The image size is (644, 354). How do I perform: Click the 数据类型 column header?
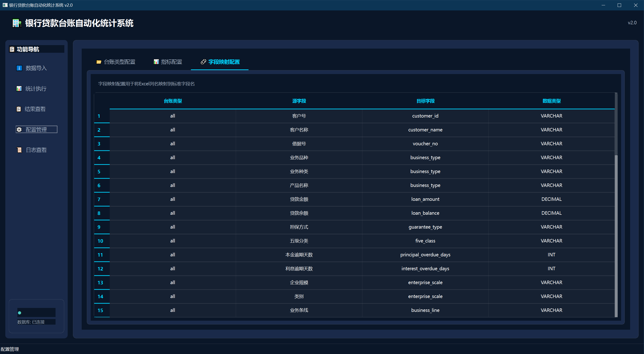[x=551, y=101]
